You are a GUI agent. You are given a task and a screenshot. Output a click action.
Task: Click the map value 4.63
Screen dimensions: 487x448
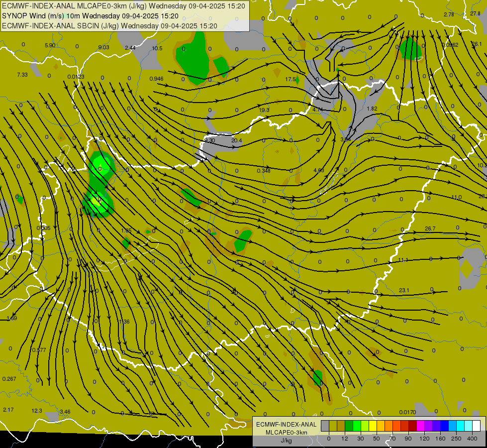319,170
